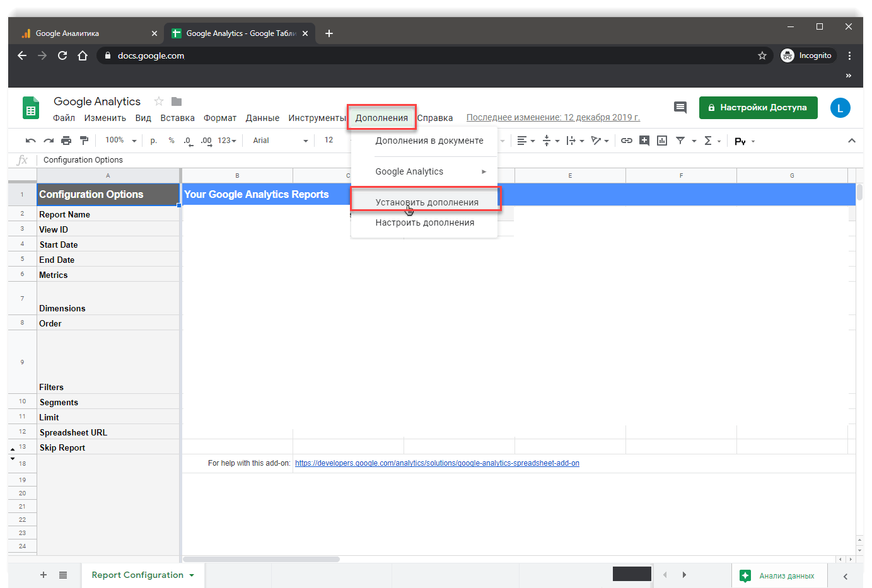The image size is (872, 588).
Task: Star the Google Analytics document
Action: pyautogui.click(x=159, y=101)
